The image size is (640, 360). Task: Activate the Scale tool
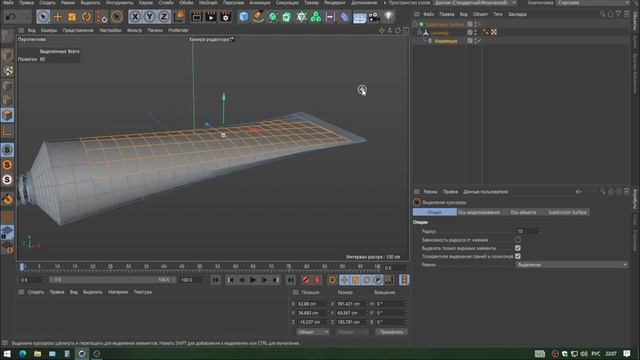(72, 17)
